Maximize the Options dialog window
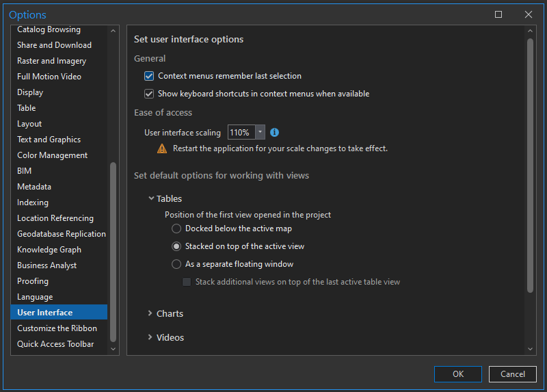This screenshot has width=547, height=392. [498, 14]
